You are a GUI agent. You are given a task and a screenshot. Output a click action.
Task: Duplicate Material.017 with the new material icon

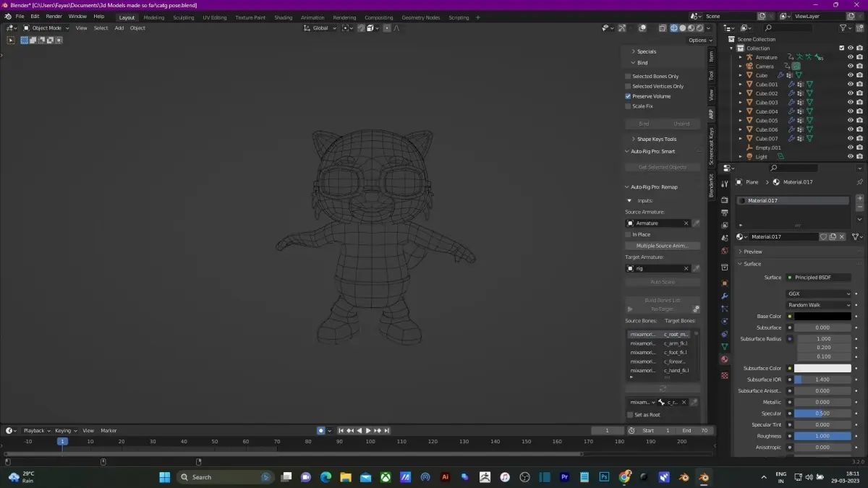833,236
